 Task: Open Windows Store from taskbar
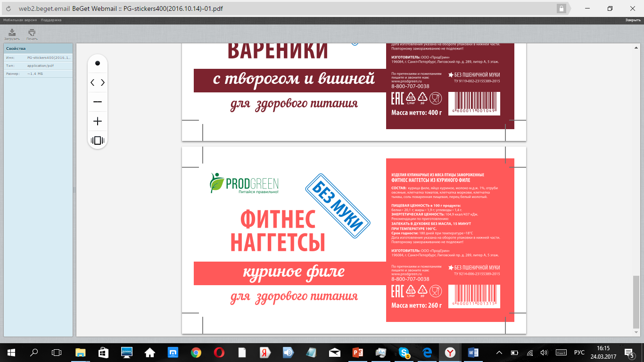(x=103, y=352)
